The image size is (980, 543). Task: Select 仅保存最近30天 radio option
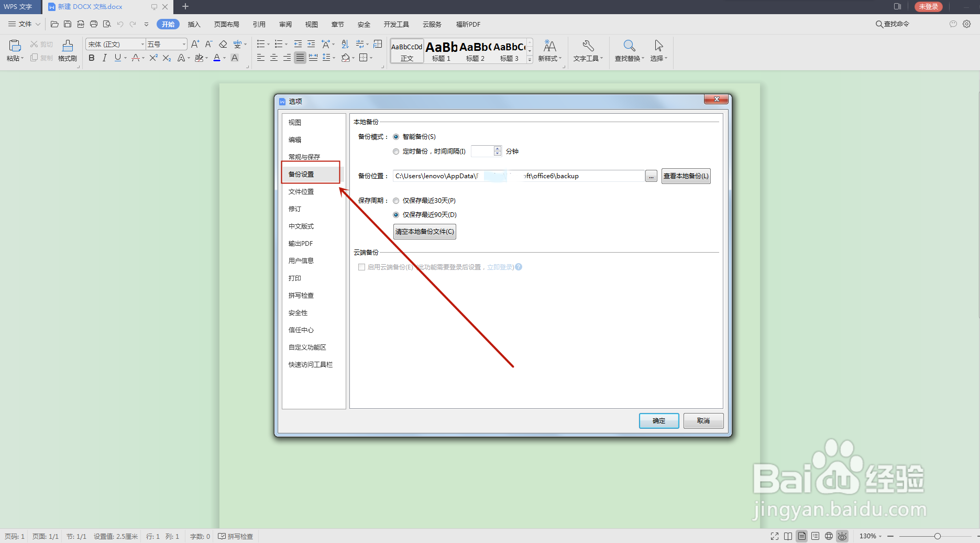pyautogui.click(x=396, y=201)
